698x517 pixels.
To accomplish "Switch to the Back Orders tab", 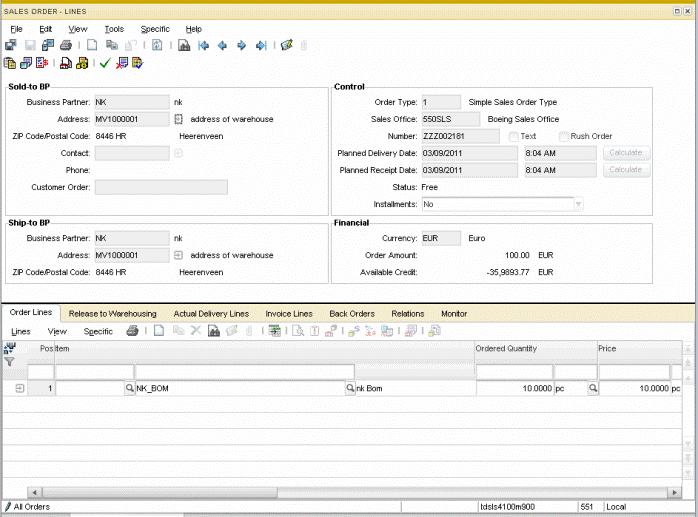I will coord(352,314).
